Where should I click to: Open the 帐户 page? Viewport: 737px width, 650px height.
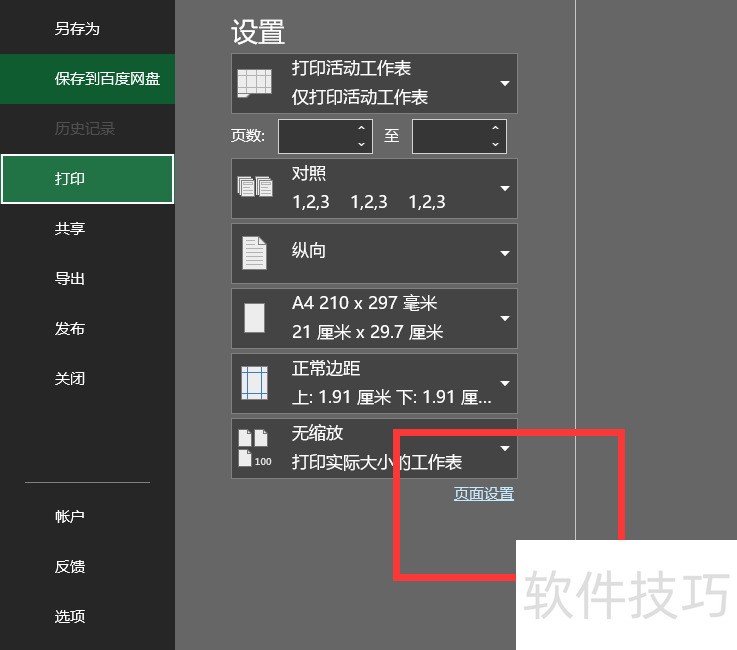[x=70, y=517]
